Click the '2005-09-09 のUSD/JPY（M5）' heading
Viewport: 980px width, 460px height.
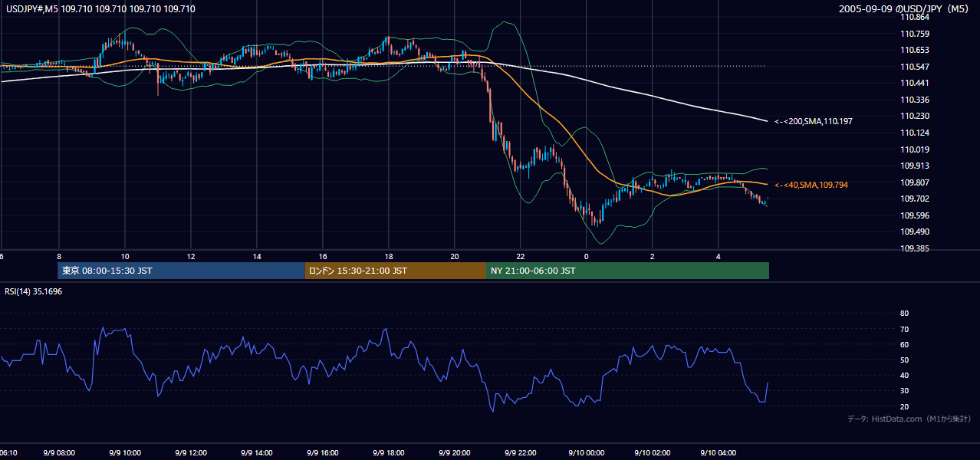click(904, 9)
